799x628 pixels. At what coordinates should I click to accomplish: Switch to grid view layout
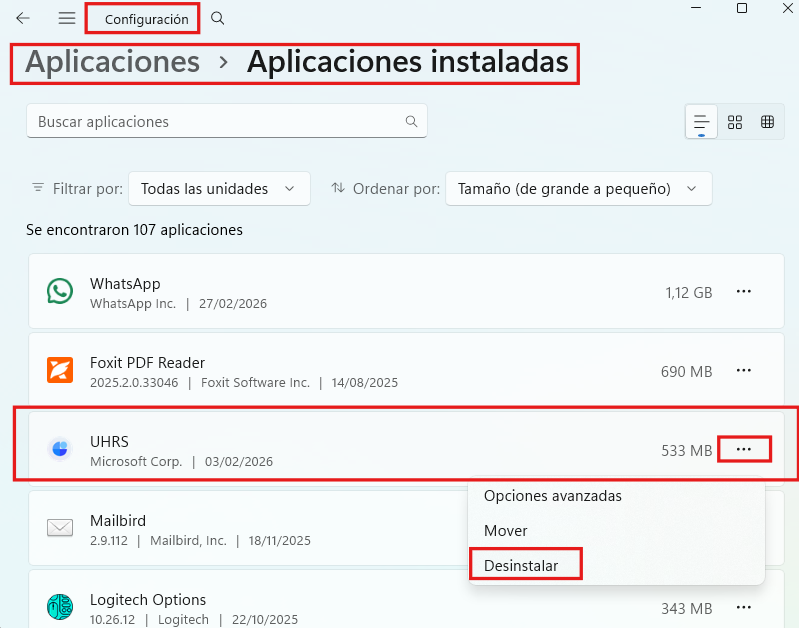pyautogui.click(x=735, y=122)
